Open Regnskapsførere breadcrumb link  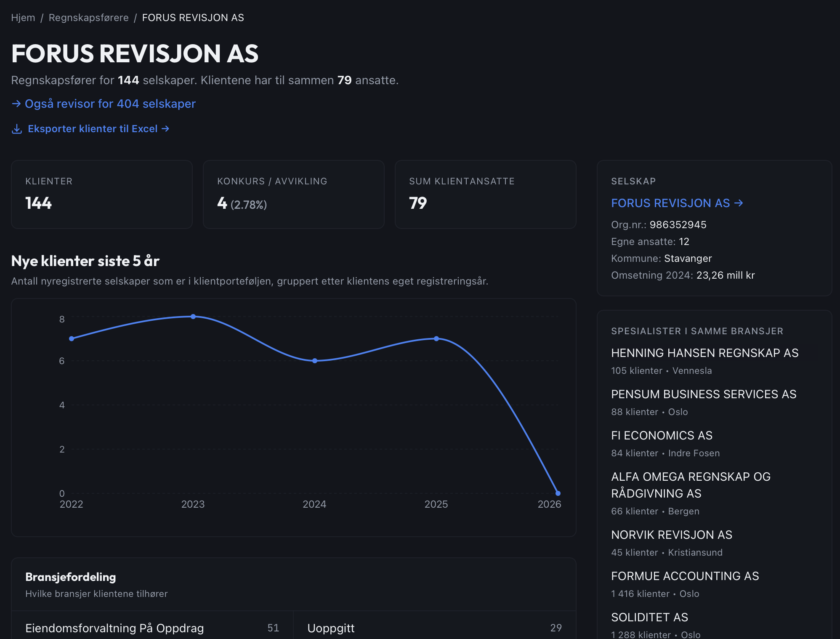click(x=89, y=18)
